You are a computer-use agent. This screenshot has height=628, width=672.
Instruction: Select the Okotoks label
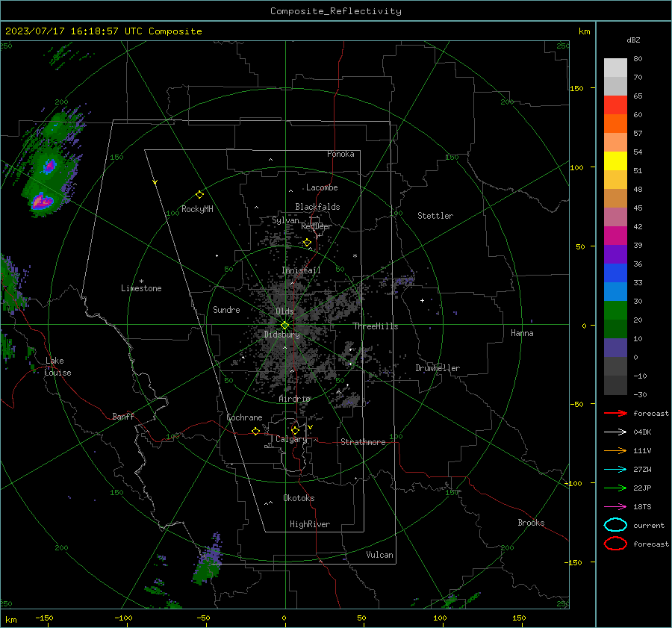coord(299,498)
